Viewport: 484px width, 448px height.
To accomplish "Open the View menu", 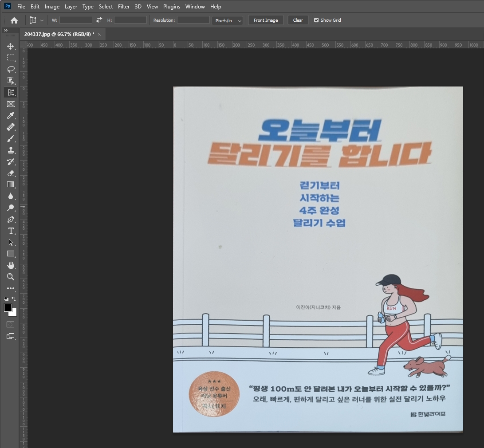I will pos(152,7).
